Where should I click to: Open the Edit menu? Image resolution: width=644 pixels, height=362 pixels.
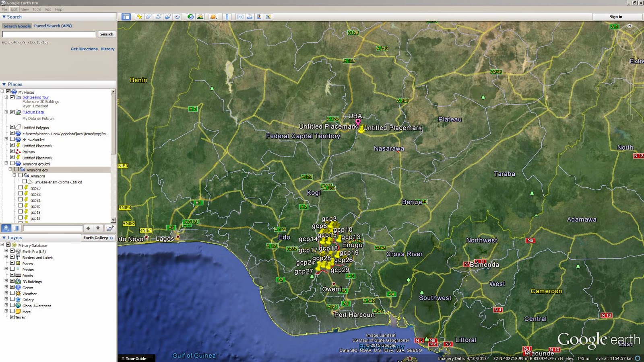tap(14, 9)
